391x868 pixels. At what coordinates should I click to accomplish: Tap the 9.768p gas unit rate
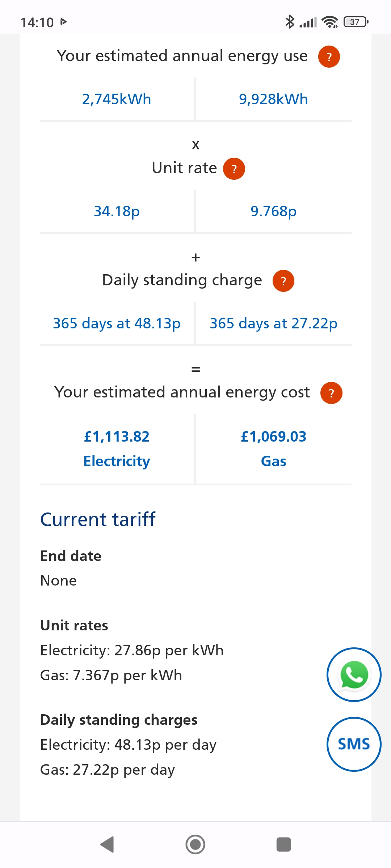pos(273,211)
